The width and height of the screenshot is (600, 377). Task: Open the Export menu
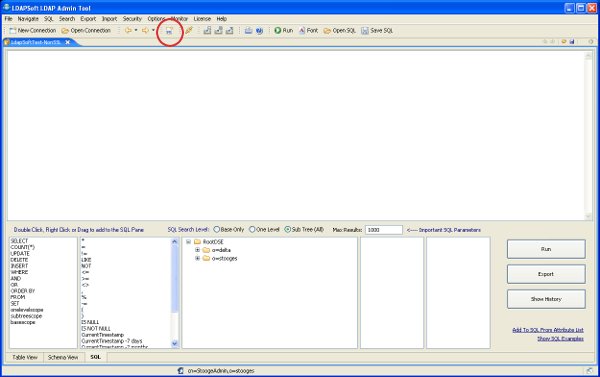point(88,19)
